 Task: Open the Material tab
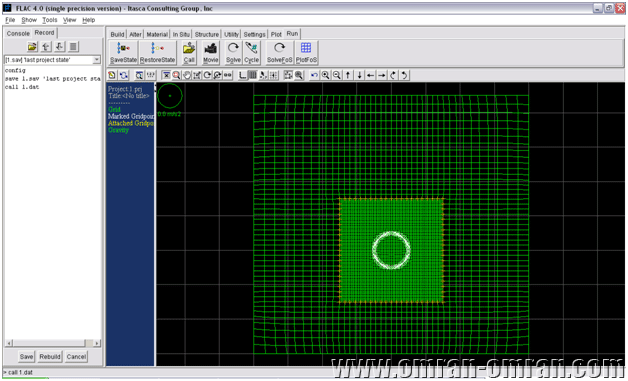click(157, 34)
